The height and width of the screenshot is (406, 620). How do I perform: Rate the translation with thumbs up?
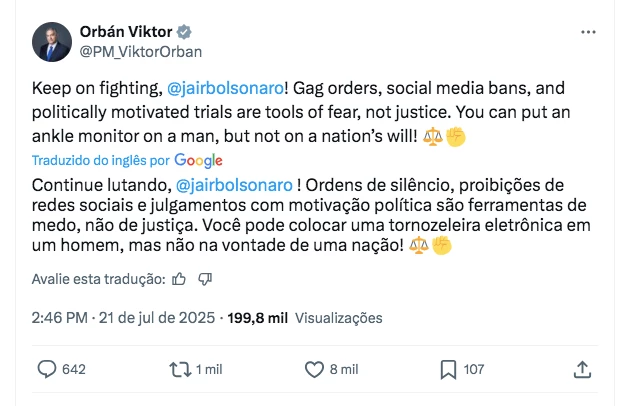(179, 279)
